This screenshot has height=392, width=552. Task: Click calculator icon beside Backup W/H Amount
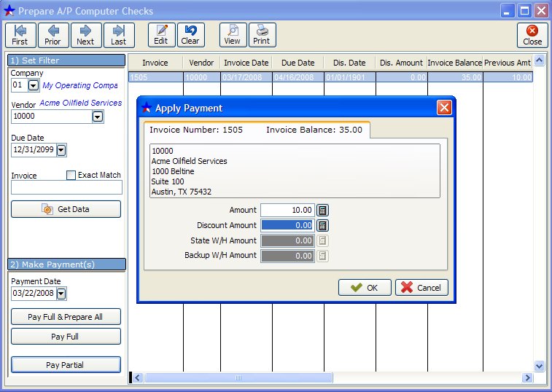pos(322,256)
